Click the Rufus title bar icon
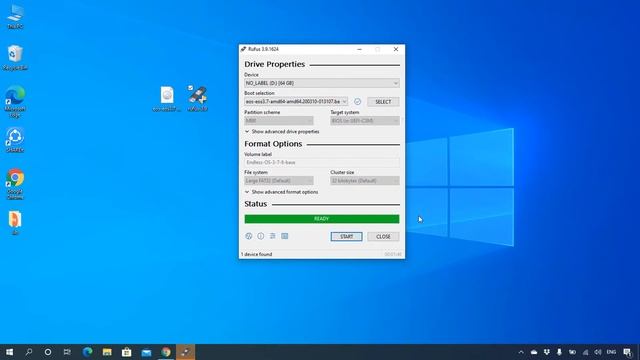The width and height of the screenshot is (640, 360). click(244, 49)
